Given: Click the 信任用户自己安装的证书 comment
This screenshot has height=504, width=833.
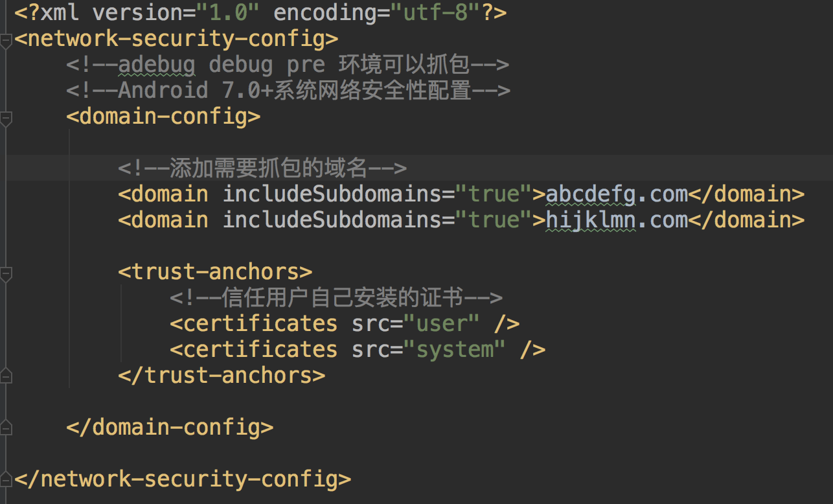Looking at the screenshot, I should pos(336,298).
